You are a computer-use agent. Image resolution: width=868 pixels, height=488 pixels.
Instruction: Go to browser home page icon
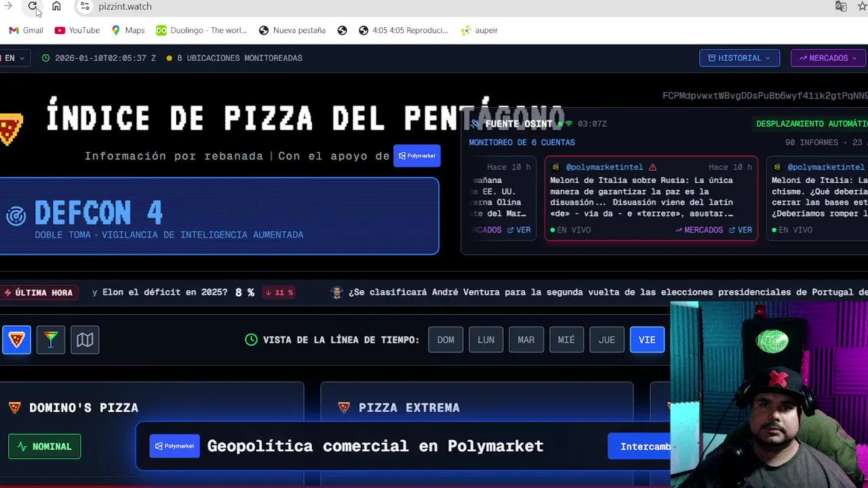pyautogui.click(x=56, y=6)
